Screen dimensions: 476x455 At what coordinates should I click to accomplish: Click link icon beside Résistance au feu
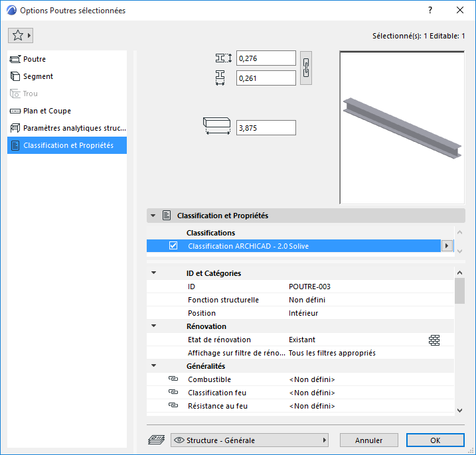[173, 405]
